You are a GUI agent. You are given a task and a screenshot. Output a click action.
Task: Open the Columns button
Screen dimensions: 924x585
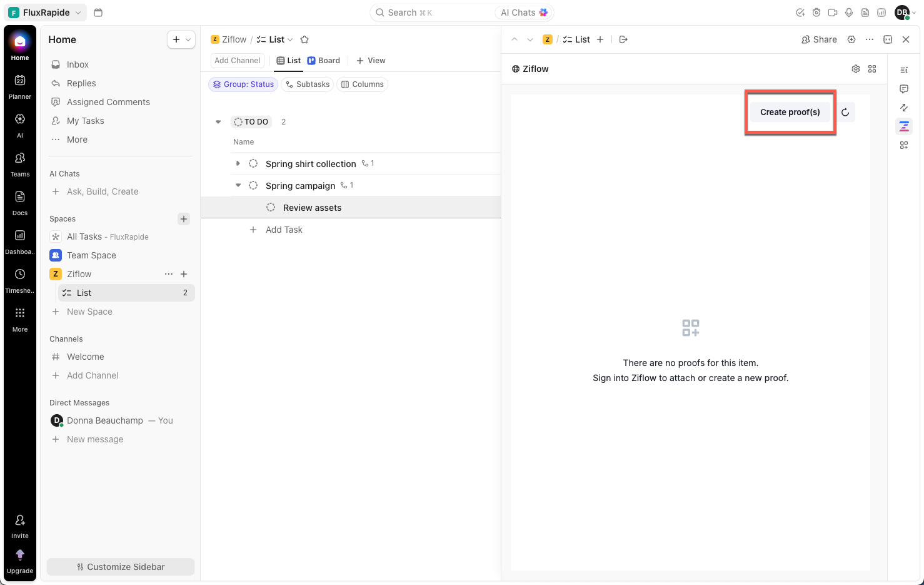coord(363,84)
